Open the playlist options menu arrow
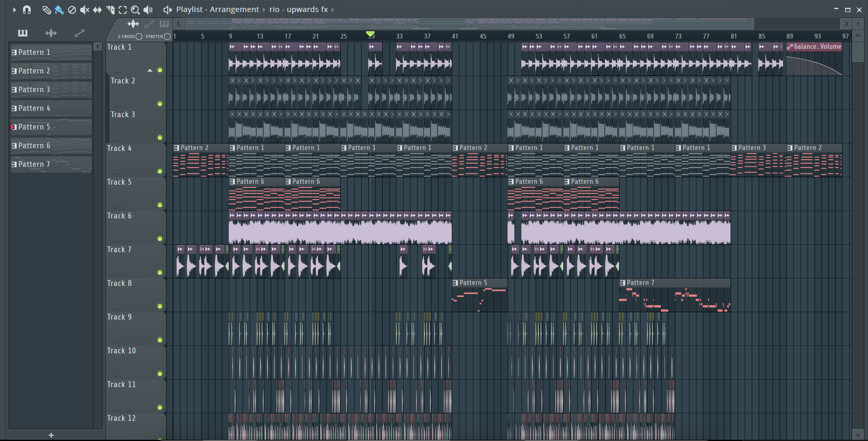Viewport: 868px width, 441px height. 14,10
